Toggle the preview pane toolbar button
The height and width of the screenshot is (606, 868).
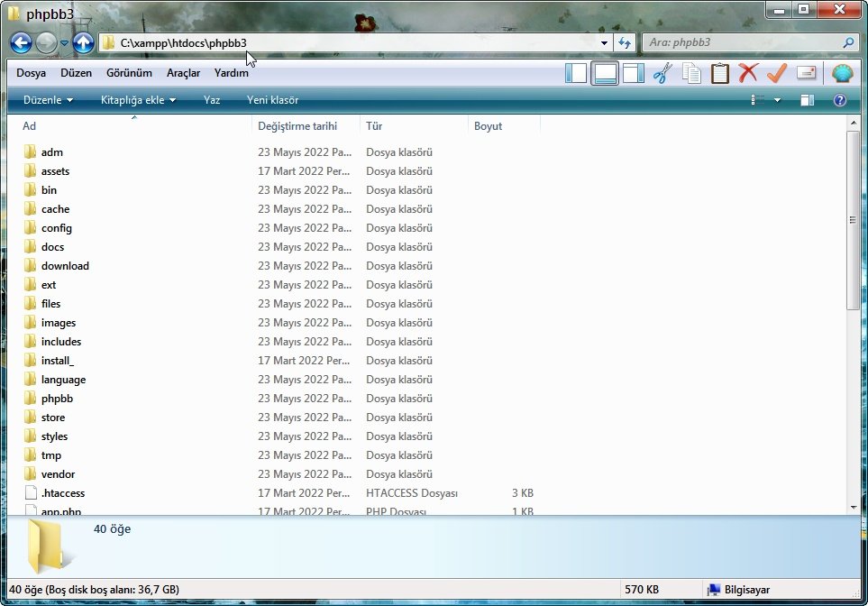pyautogui.click(x=634, y=73)
